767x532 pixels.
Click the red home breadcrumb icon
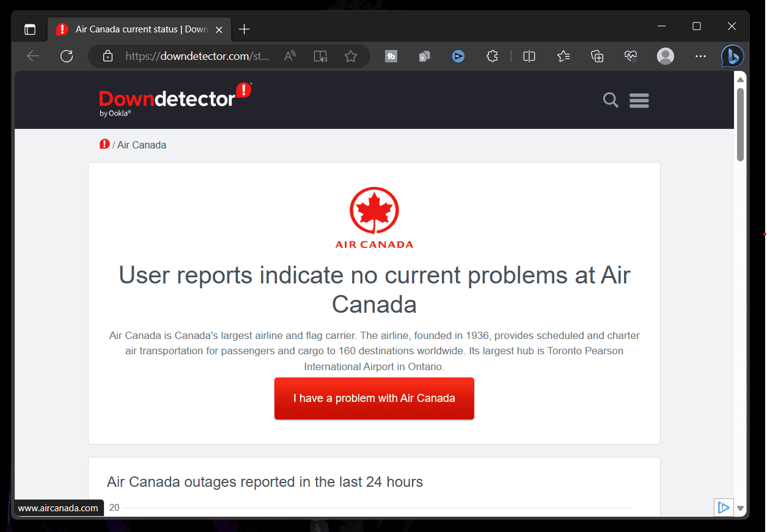coord(105,145)
